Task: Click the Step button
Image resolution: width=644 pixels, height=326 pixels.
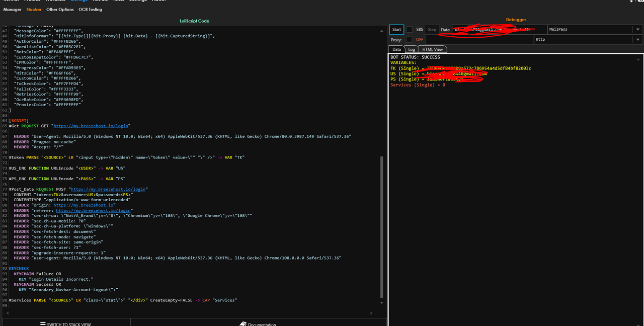Action: click(x=432, y=29)
